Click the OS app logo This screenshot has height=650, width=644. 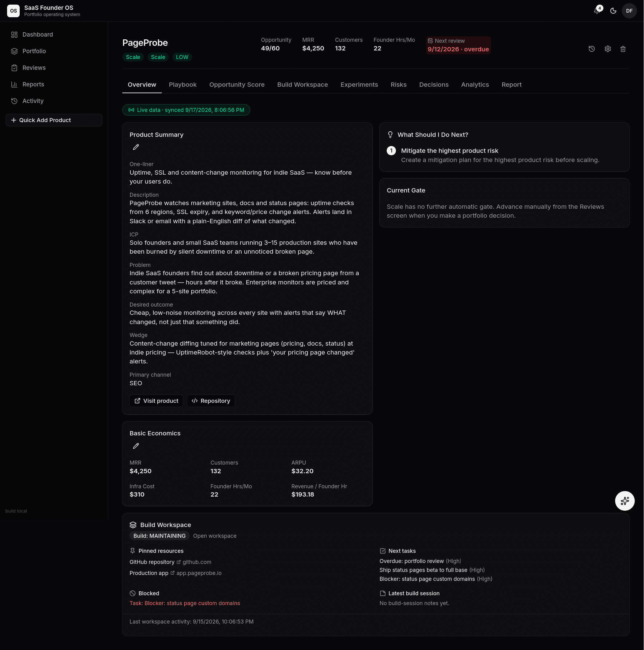click(x=14, y=11)
